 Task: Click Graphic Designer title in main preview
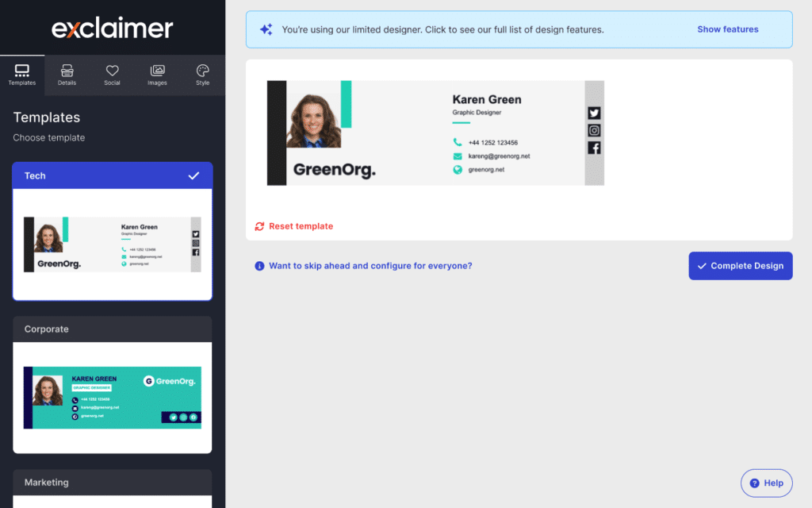click(x=477, y=113)
